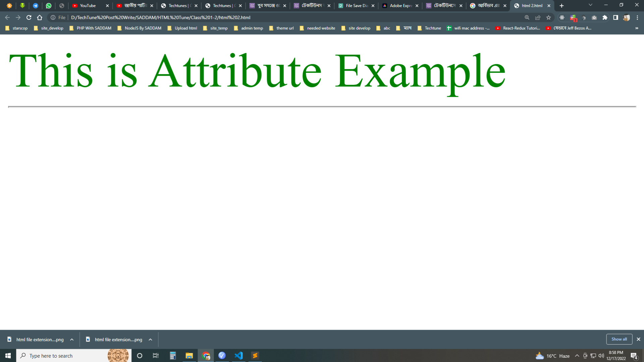Reload the current page
The height and width of the screenshot is (362, 644).
[29, 17]
